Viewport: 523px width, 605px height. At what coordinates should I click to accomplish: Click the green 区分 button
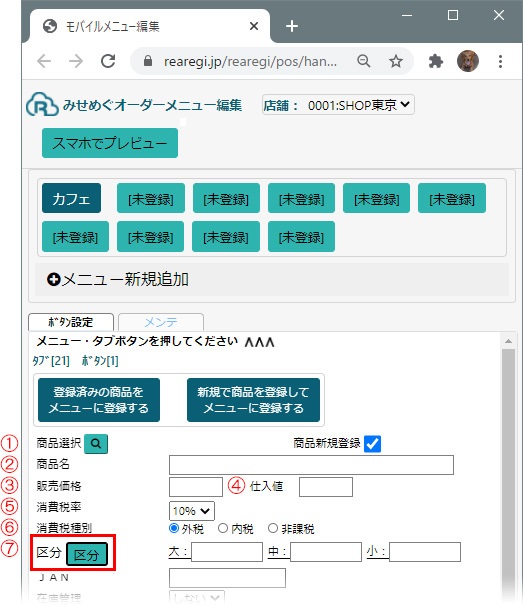[87, 554]
